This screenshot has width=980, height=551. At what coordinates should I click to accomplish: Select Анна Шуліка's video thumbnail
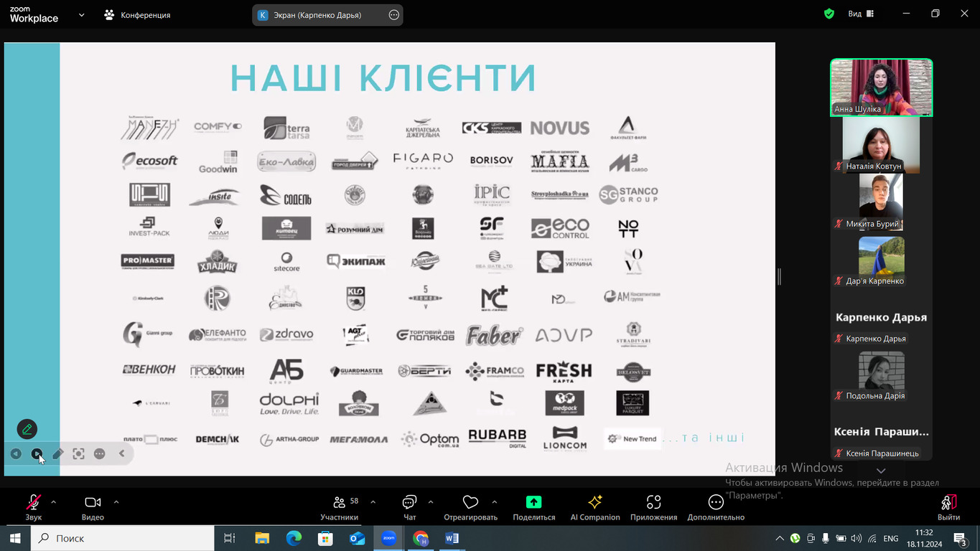(881, 87)
